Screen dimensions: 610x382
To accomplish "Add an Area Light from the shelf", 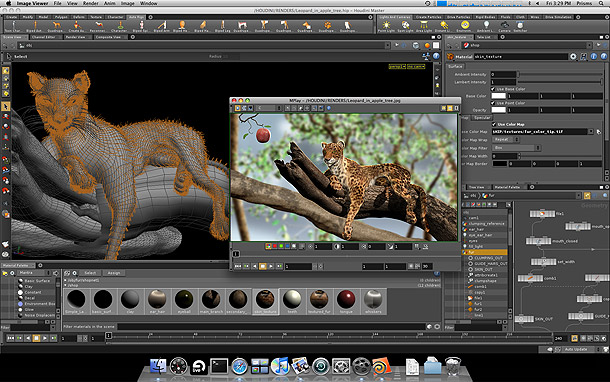I will click(424, 26).
